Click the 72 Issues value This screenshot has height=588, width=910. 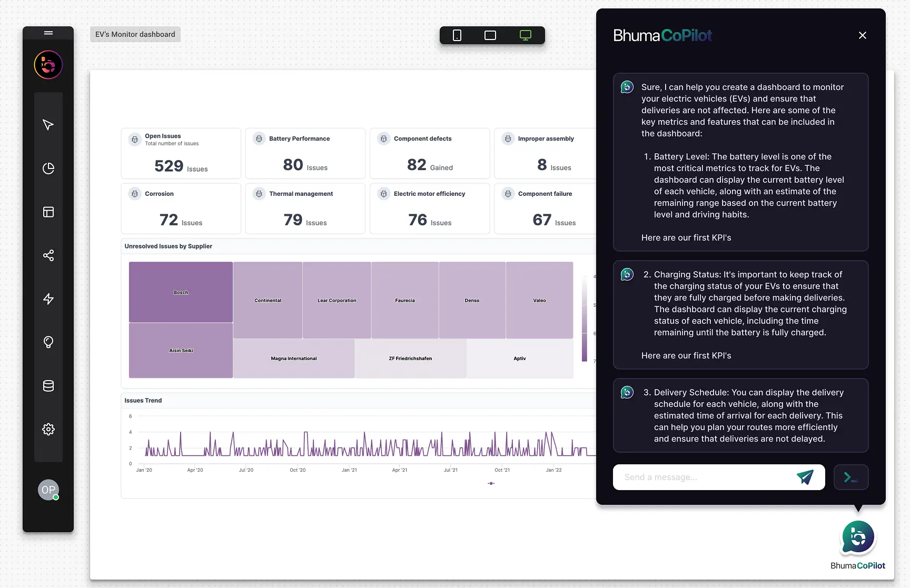181,220
